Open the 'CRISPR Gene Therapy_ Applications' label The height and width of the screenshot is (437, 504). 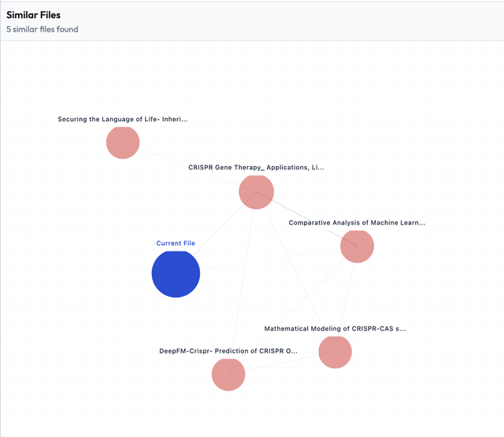(x=256, y=167)
